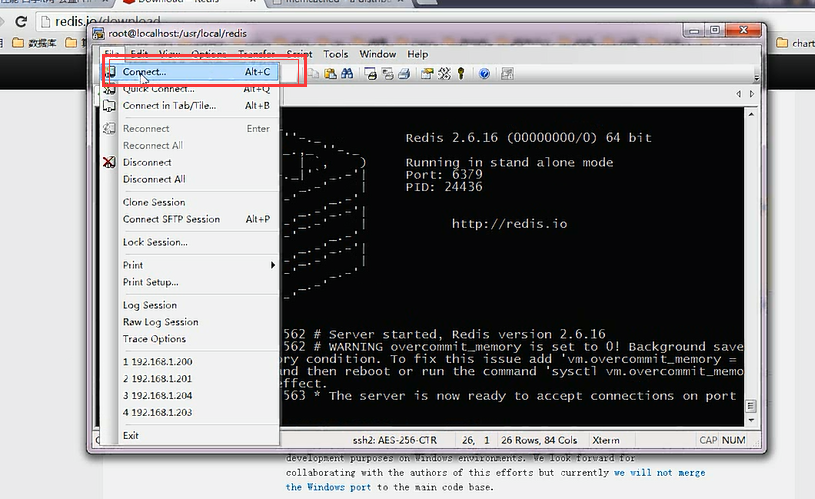Toggle Log Session in File menu

(x=189, y=305)
